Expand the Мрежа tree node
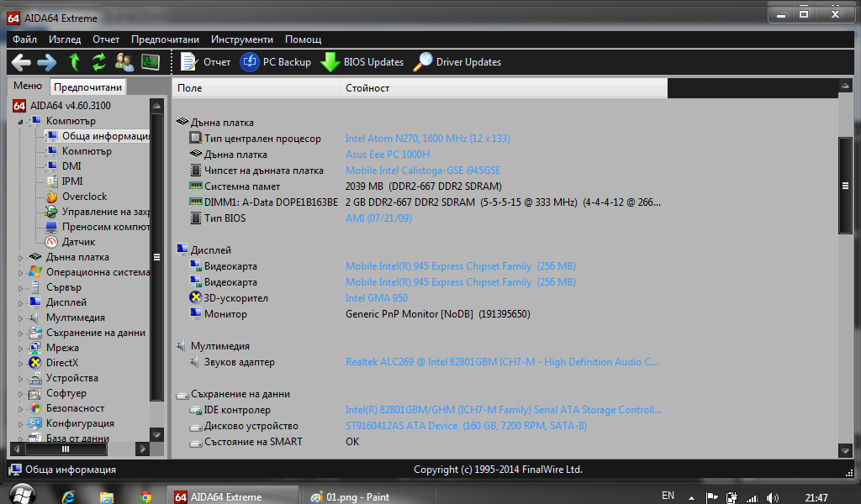861x504 pixels. pyautogui.click(x=20, y=349)
